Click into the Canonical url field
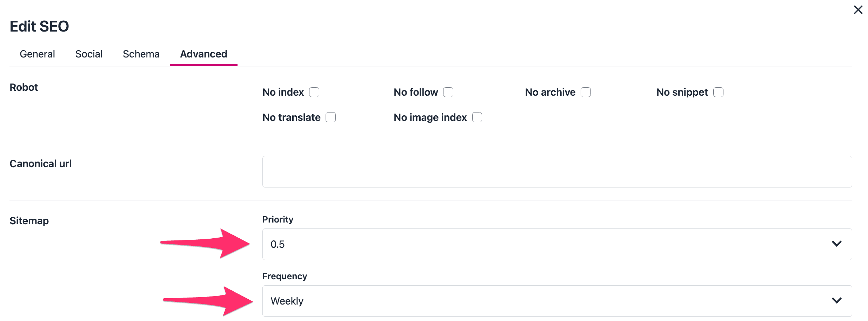 tap(557, 172)
